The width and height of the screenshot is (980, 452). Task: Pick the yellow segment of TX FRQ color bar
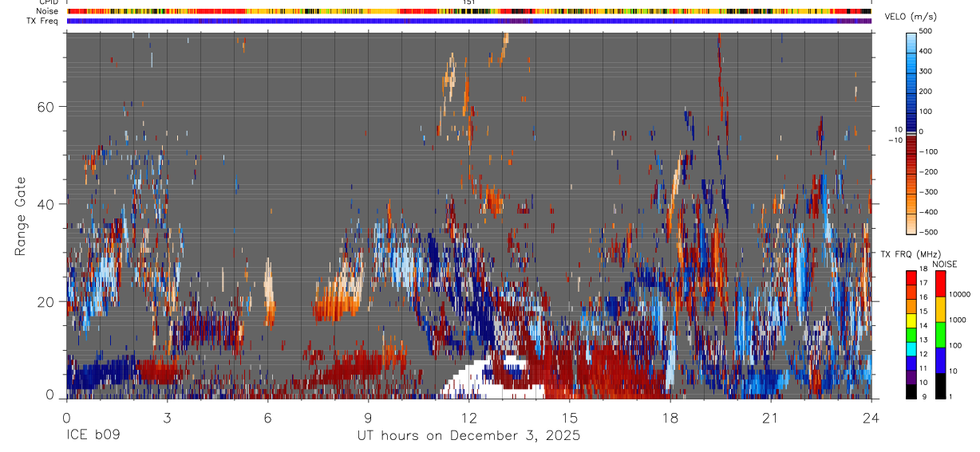coord(911,319)
